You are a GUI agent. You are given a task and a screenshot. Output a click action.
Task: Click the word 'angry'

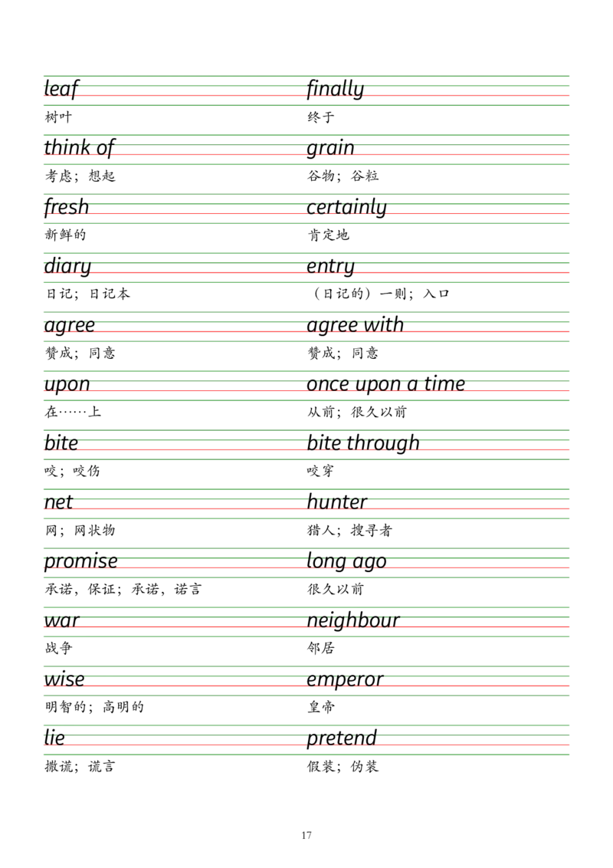click(328, 263)
